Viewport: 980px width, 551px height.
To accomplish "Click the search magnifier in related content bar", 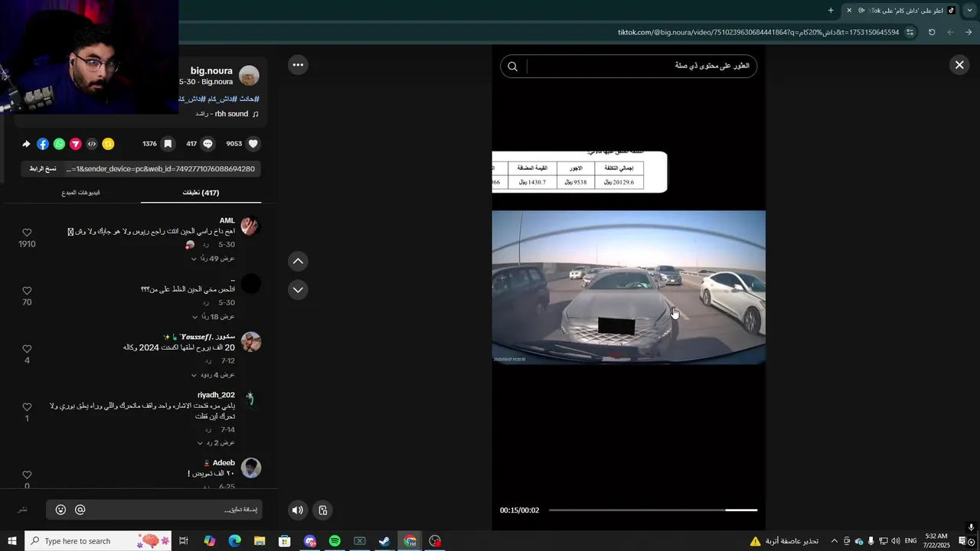I will (x=513, y=67).
